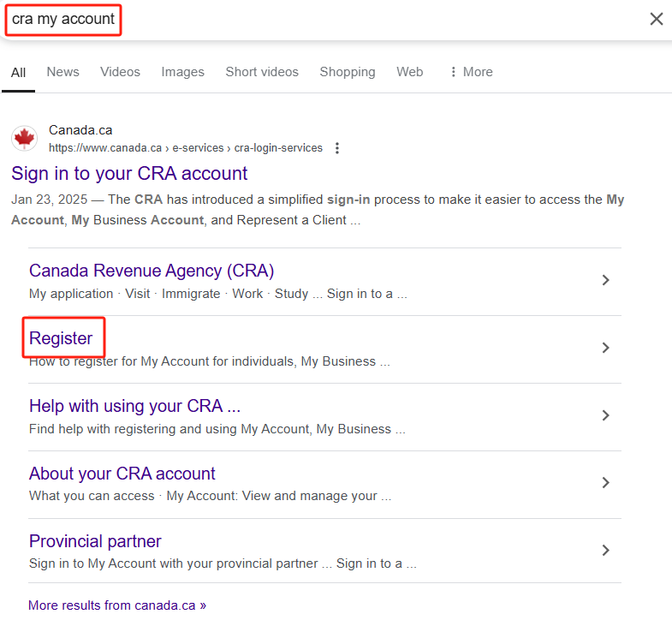
Task: Open the More search filters menu
Action: point(472,72)
